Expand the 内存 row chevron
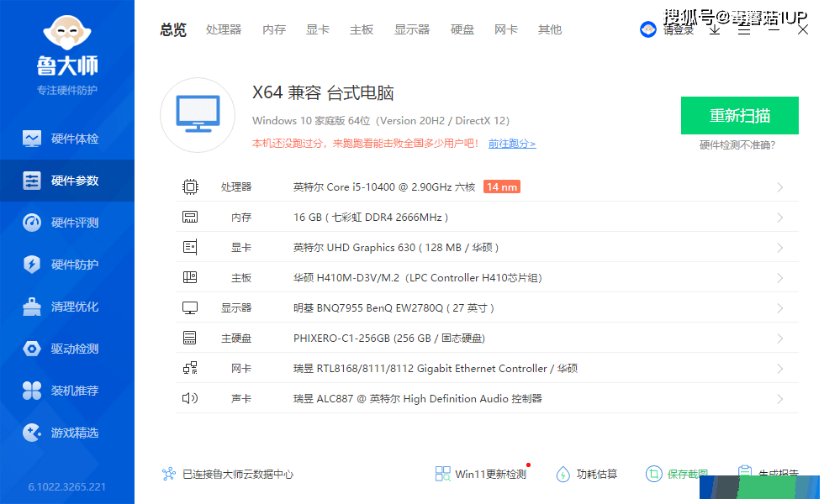The width and height of the screenshot is (824, 504). (780, 218)
